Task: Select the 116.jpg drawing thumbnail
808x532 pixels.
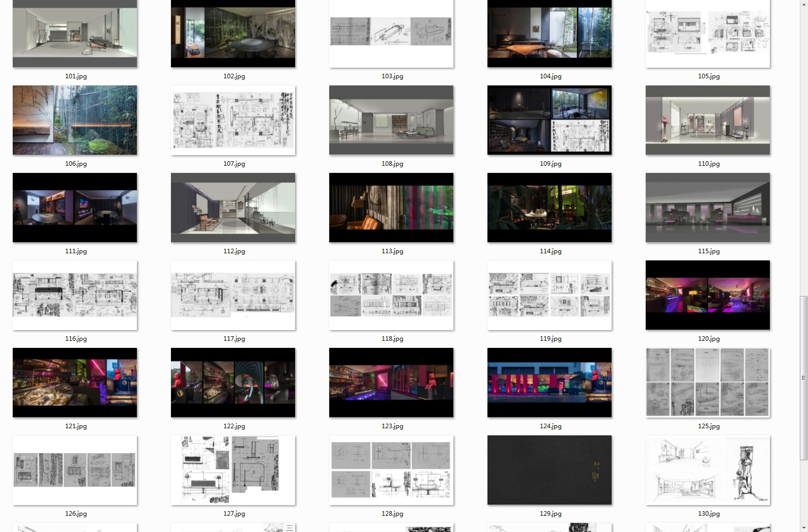Action: point(75,295)
